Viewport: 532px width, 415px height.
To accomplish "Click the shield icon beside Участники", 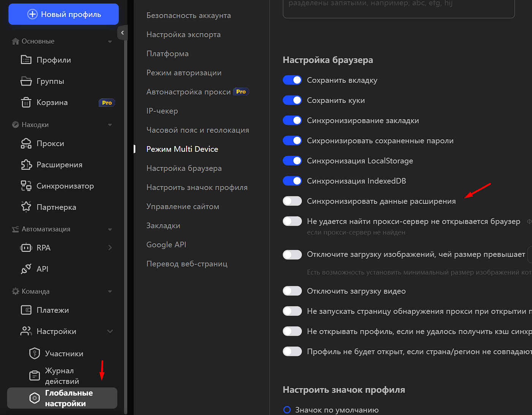I will pyautogui.click(x=35, y=353).
